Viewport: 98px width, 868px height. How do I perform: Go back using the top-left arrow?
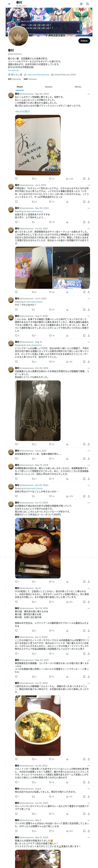click(x=9, y=4)
